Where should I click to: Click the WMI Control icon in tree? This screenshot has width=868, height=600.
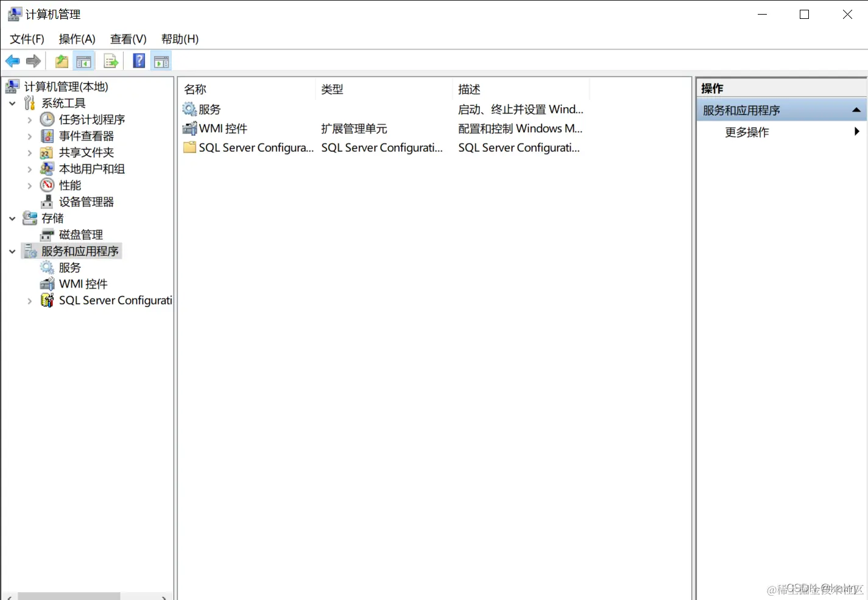[47, 284]
